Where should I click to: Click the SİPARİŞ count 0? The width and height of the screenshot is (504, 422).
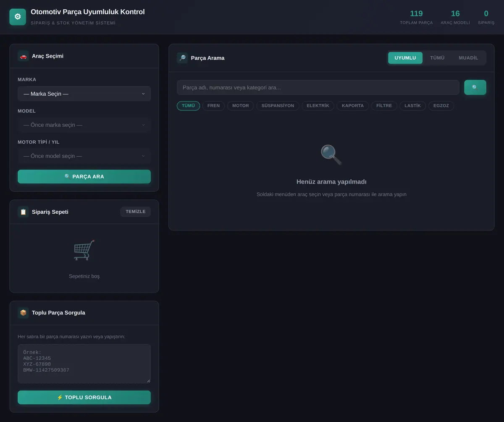[486, 13]
